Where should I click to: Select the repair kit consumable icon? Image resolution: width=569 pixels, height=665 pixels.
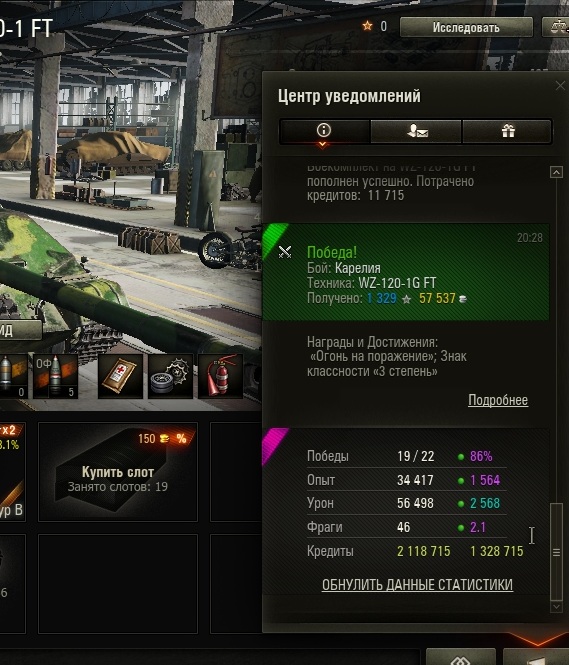(170, 376)
